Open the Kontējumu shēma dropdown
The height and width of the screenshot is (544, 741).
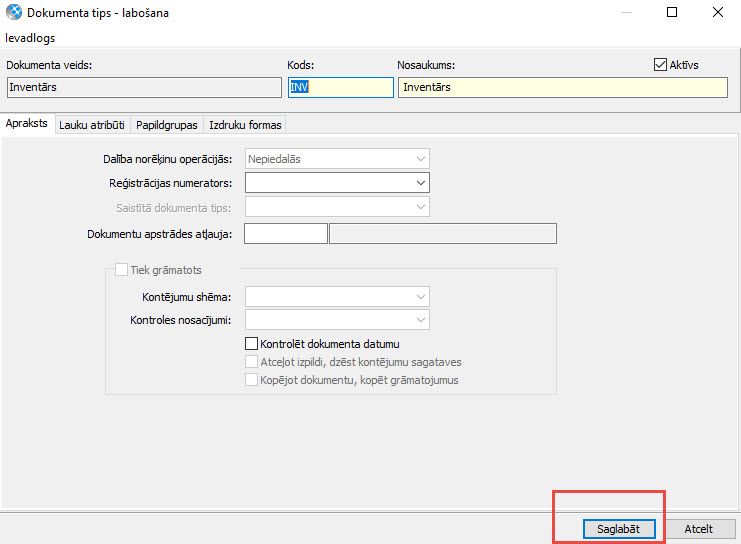[337, 297]
